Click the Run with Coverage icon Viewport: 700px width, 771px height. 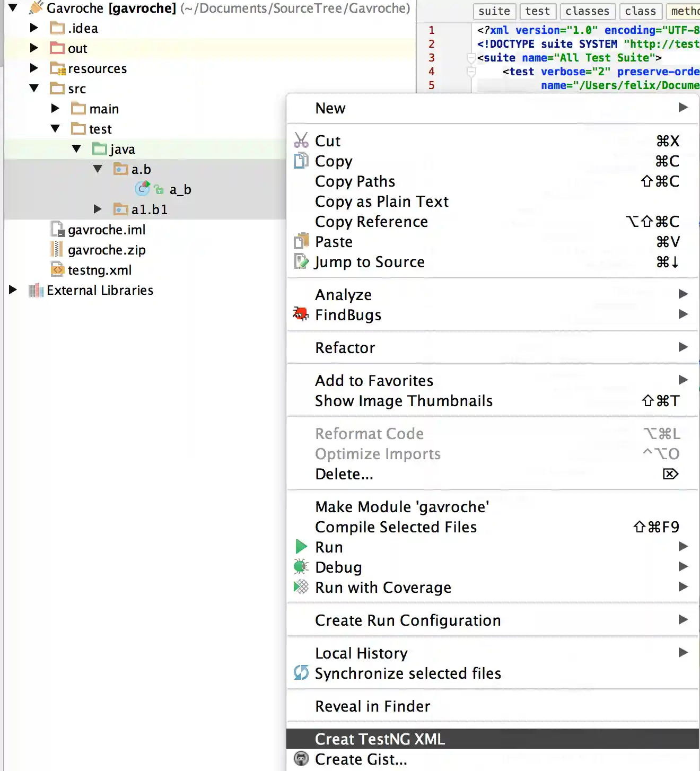[301, 587]
